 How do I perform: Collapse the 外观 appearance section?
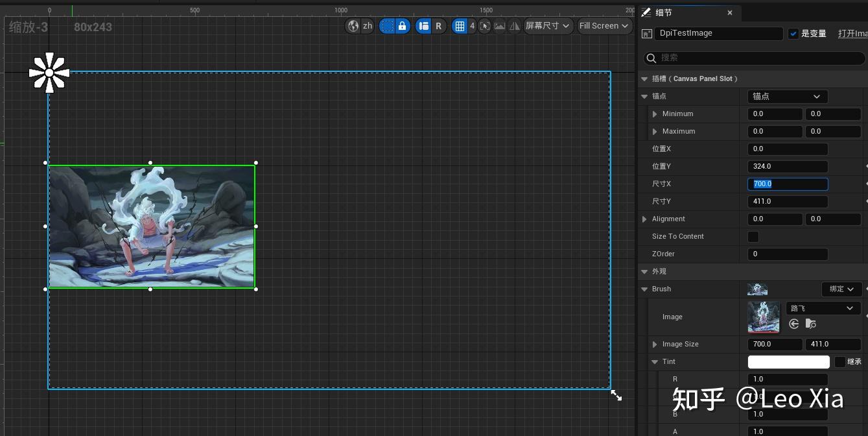point(644,271)
